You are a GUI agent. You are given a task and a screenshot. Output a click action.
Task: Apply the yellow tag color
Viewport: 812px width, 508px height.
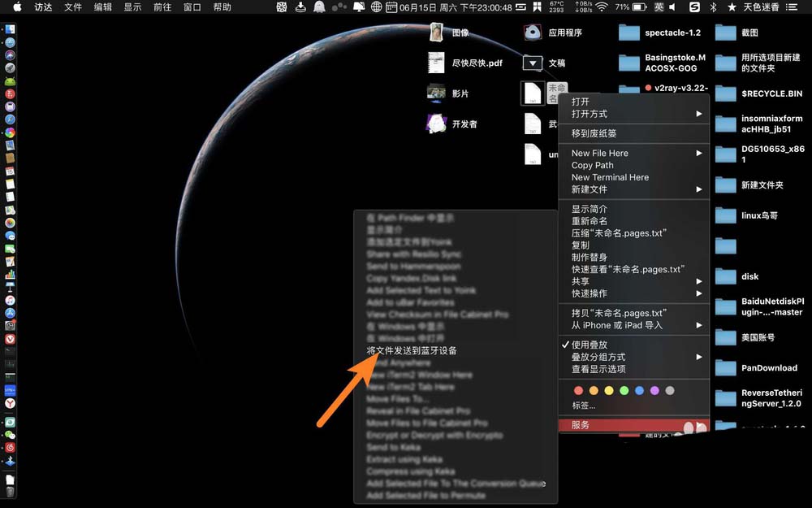(x=609, y=390)
